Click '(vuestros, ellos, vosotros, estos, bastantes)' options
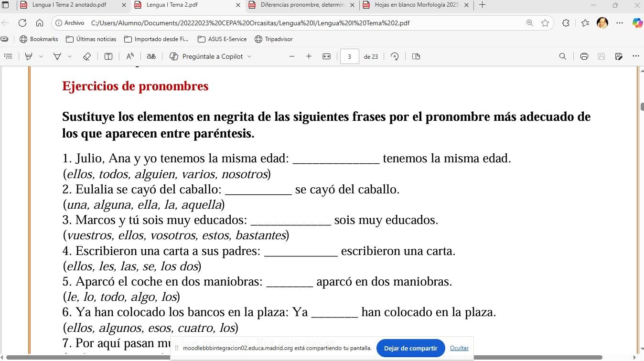Image resolution: width=644 pixels, height=361 pixels. click(x=176, y=235)
